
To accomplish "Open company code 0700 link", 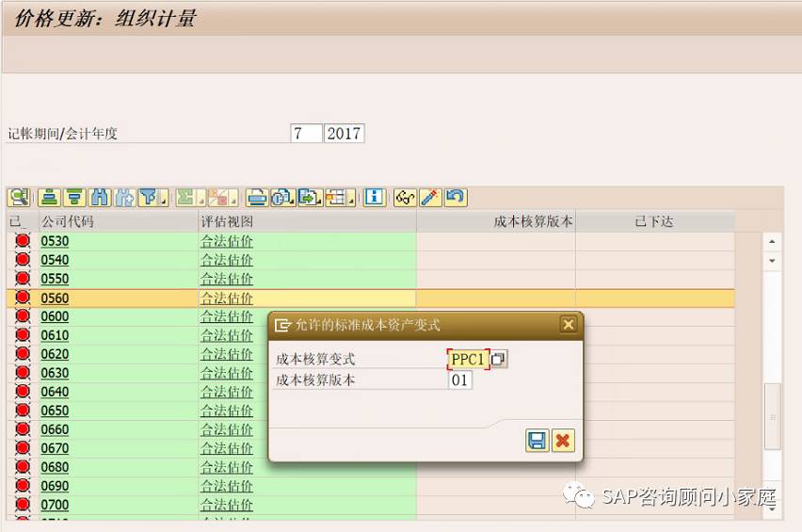I will click(x=55, y=505).
